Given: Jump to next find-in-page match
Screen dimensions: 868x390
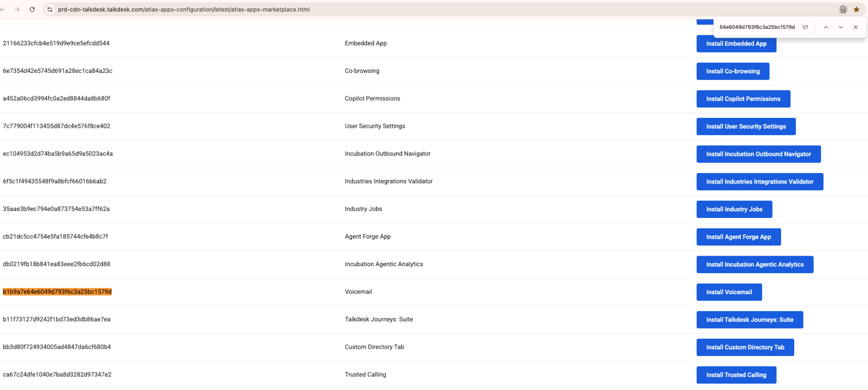Looking at the screenshot, I should 840,27.
